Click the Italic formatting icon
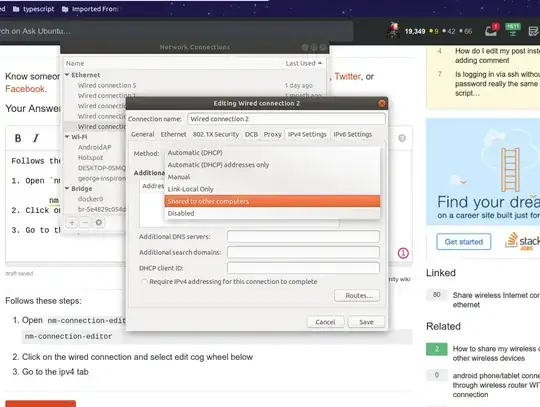The height and width of the screenshot is (407, 540). tap(35, 138)
